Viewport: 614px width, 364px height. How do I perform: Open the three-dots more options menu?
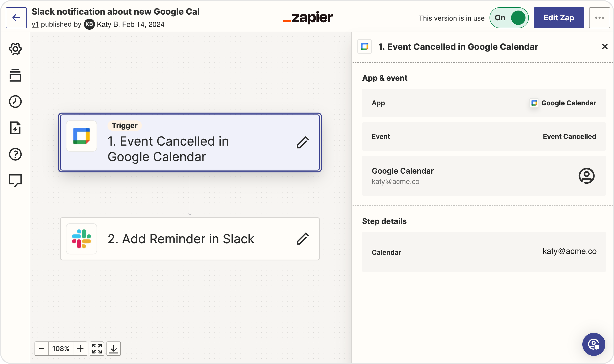(x=599, y=18)
